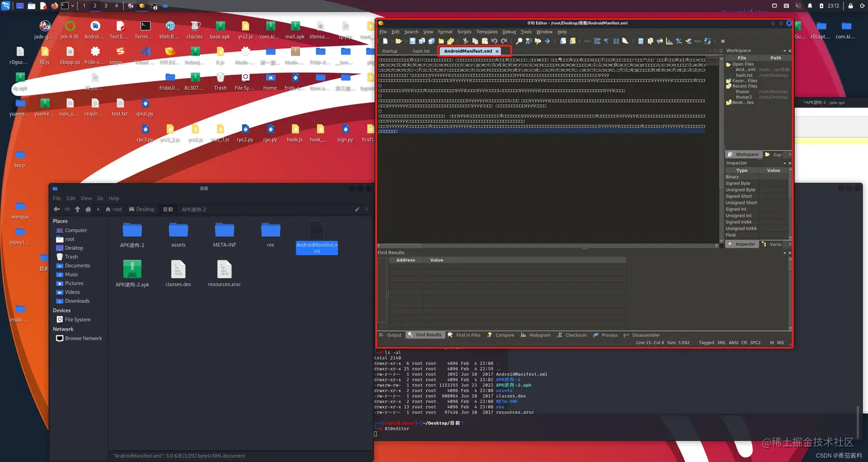Close the AndroidManifest.xml tab with its x
This screenshot has width=868, height=462.
[497, 51]
